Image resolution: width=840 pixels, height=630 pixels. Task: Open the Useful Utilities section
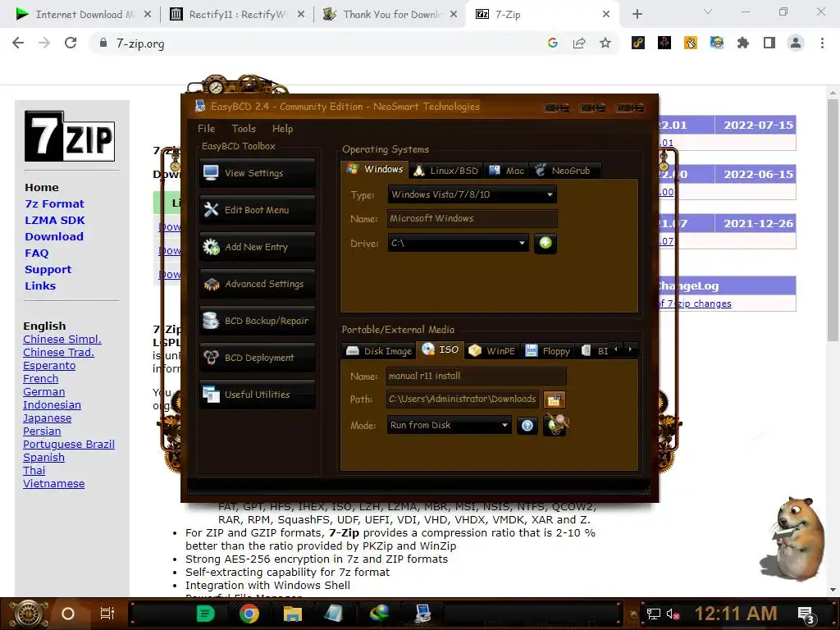click(x=257, y=395)
